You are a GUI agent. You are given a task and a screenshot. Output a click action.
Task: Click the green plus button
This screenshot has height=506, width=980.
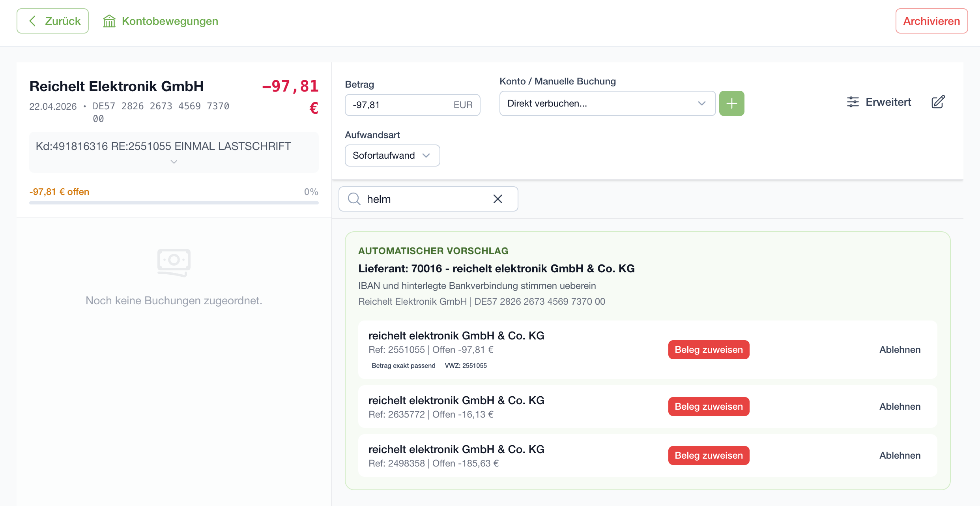pyautogui.click(x=731, y=103)
